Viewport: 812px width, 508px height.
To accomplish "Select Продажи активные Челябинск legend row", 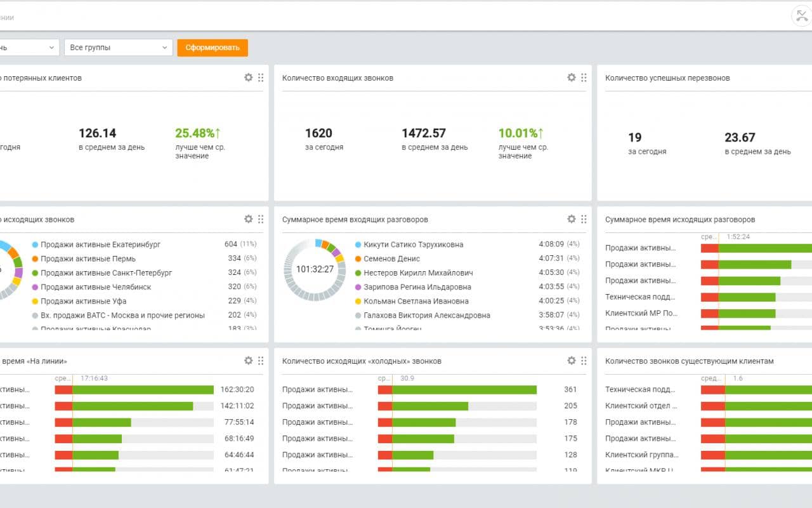I will (x=144, y=287).
